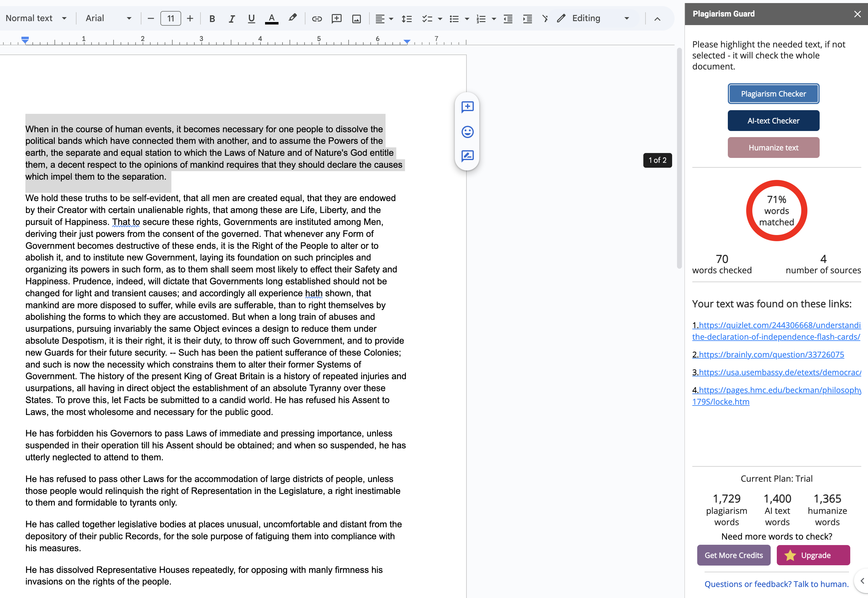Click the line spacing icon
The height and width of the screenshot is (598, 868).
pyautogui.click(x=406, y=18)
